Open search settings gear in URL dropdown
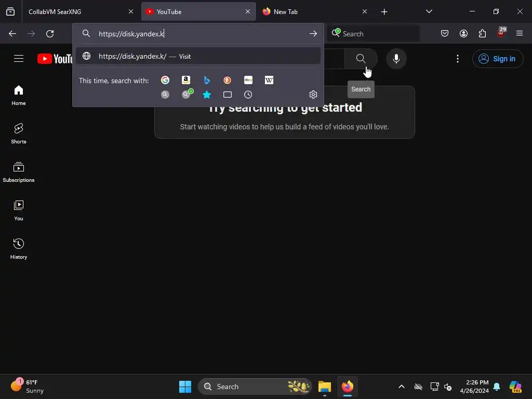 click(313, 95)
